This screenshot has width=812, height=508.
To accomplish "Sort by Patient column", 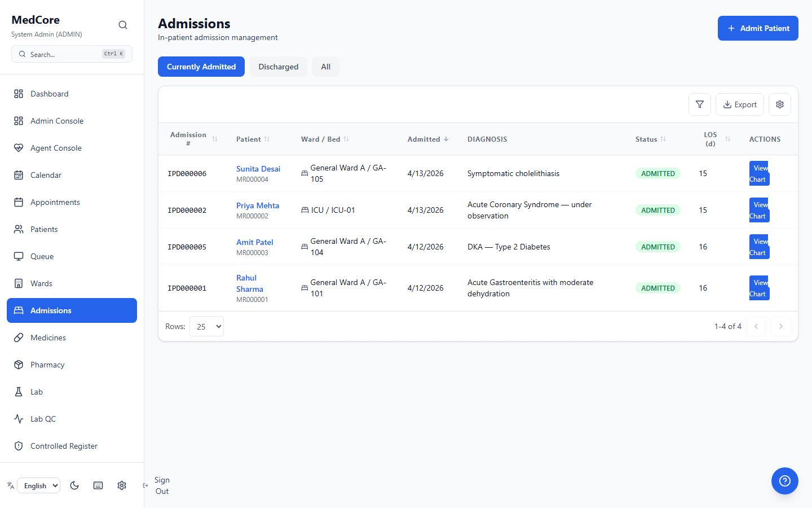I will (253, 139).
